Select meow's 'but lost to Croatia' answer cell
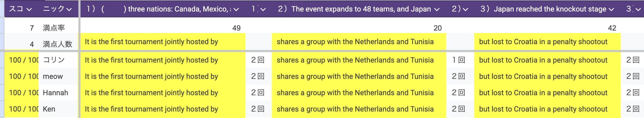644x118 pixels. click(543, 76)
